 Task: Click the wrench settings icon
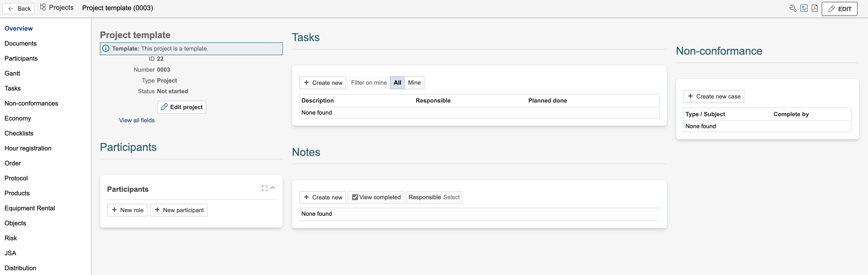point(793,8)
